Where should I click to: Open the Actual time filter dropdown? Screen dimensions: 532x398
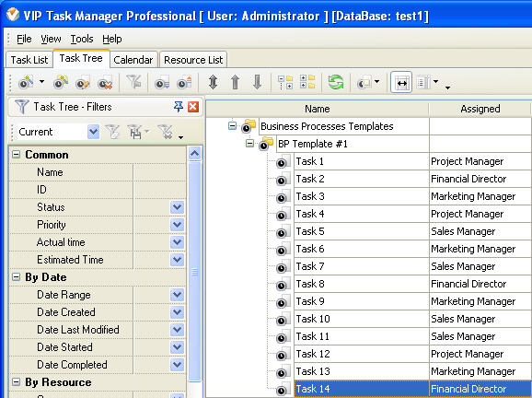click(177, 242)
